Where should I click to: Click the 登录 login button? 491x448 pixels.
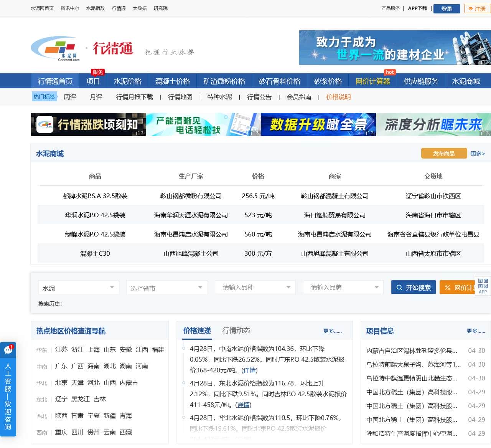447,8
